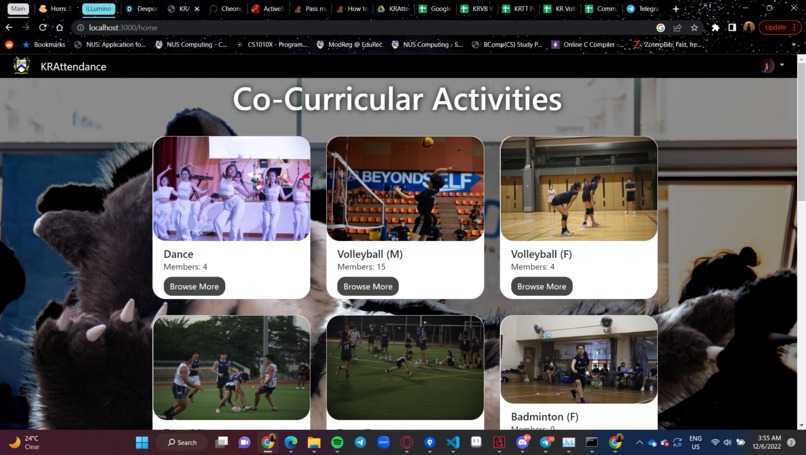806x455 pixels.
Task: Open Visual Studio Code from taskbar
Action: [453, 442]
